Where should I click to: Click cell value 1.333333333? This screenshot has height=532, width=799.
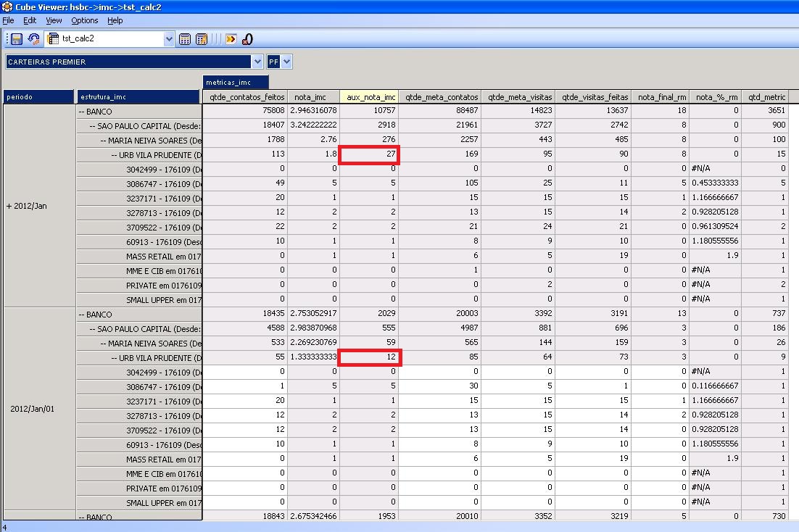coord(313,357)
